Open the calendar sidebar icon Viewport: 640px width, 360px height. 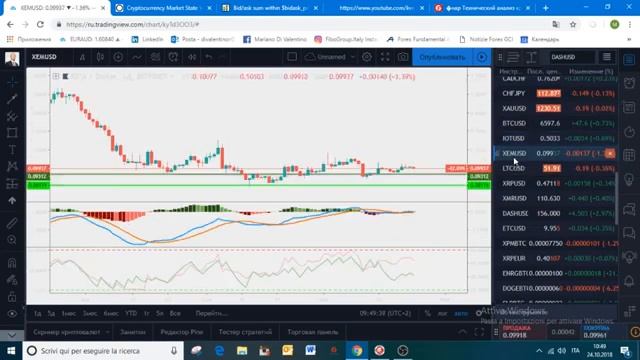pos(629,155)
